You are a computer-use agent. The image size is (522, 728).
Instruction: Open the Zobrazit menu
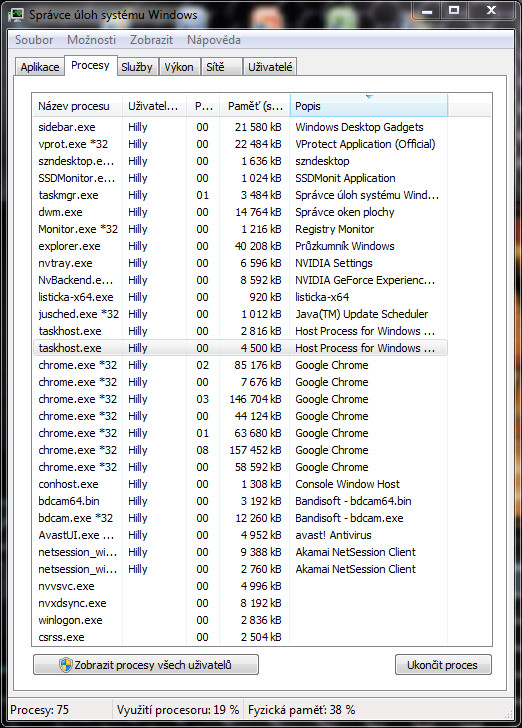(151, 40)
